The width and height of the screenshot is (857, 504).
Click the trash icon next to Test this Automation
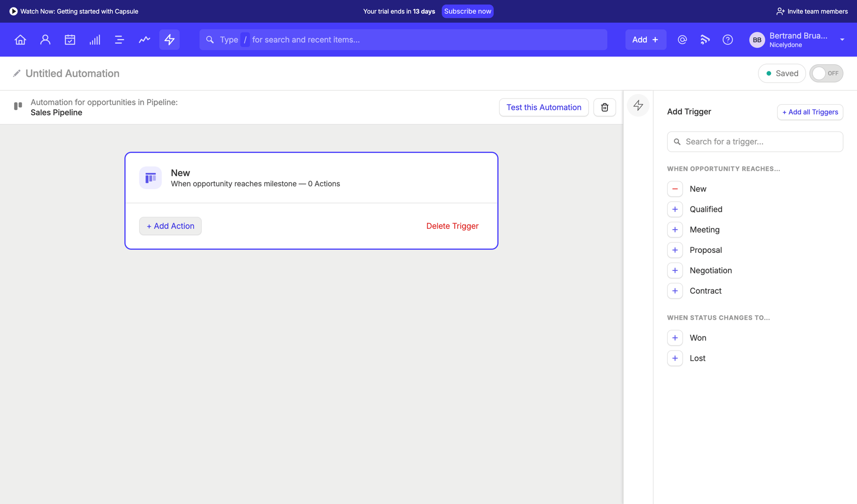tap(604, 107)
